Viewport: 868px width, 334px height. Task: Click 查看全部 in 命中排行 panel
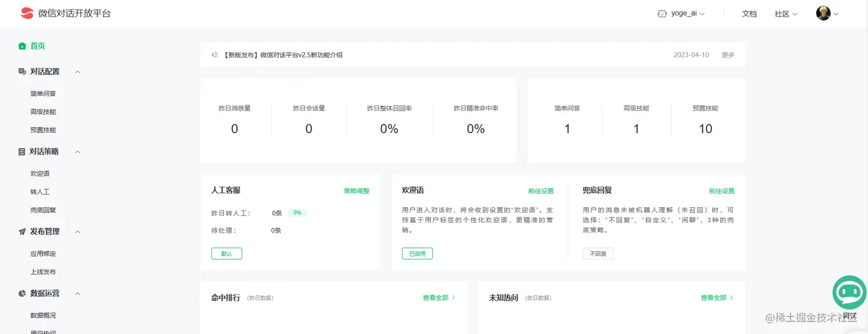pyautogui.click(x=436, y=298)
